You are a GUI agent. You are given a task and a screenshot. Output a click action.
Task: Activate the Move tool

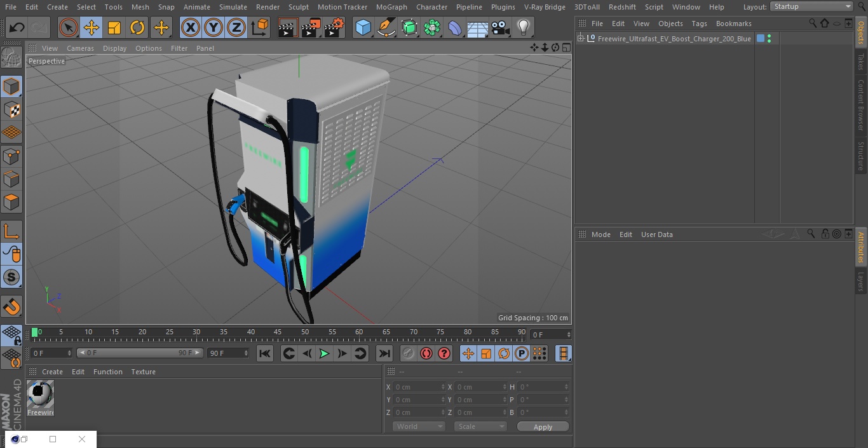coord(92,27)
